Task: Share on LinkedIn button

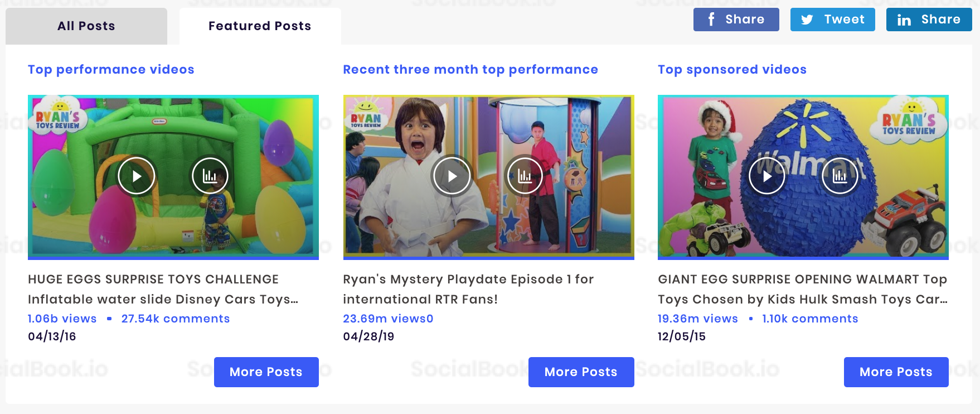Action: 929,20
